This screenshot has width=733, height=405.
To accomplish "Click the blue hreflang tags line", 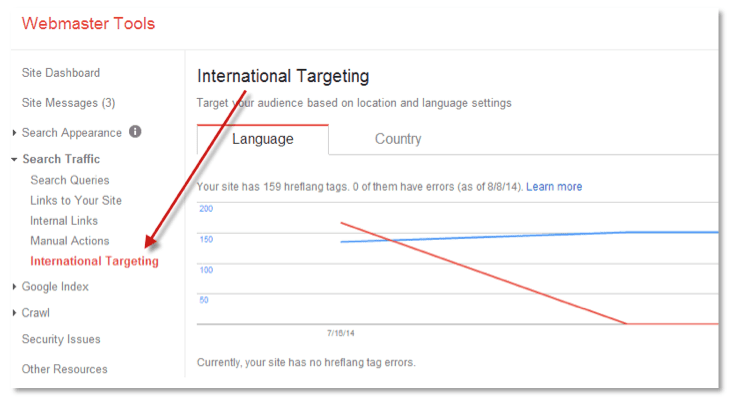I will pos(500,235).
